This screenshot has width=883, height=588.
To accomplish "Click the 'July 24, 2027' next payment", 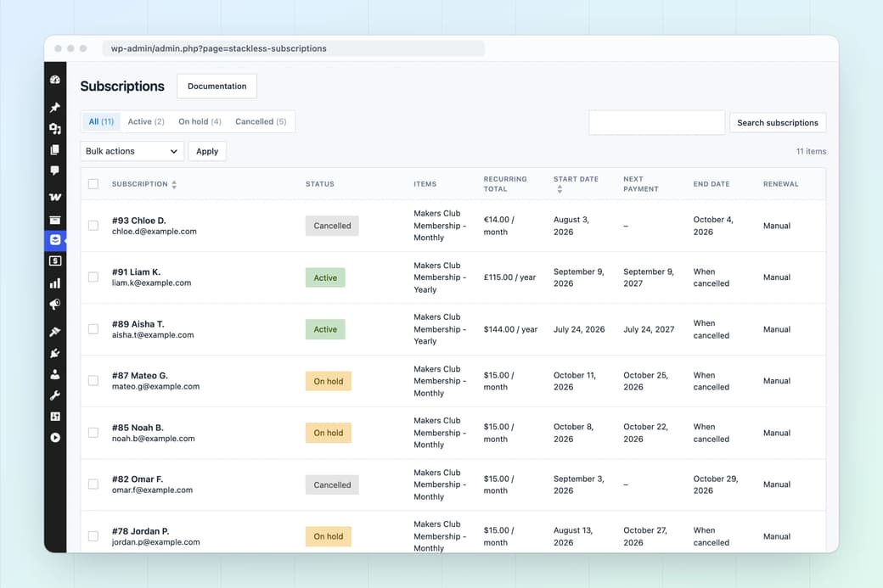I will click(x=649, y=329).
